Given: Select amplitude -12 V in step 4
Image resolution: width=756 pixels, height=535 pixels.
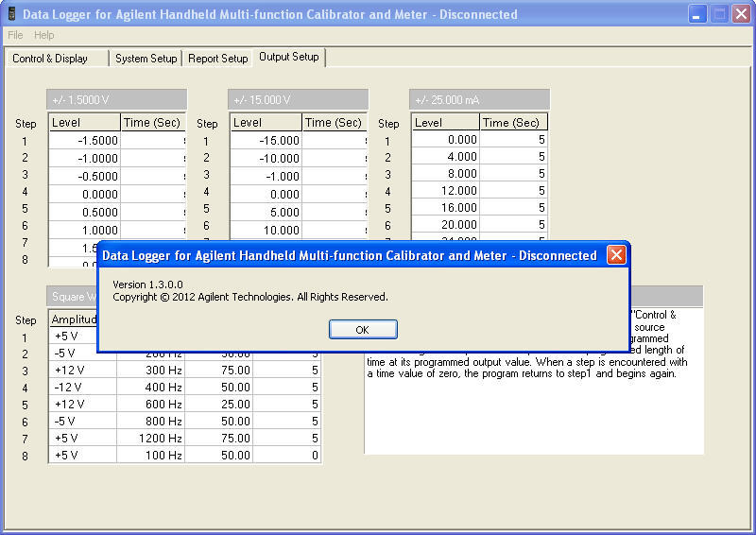Looking at the screenshot, I should [83, 387].
